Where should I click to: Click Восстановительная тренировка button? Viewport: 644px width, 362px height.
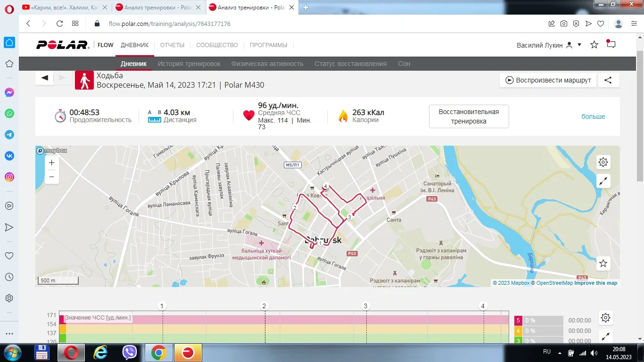469,116
